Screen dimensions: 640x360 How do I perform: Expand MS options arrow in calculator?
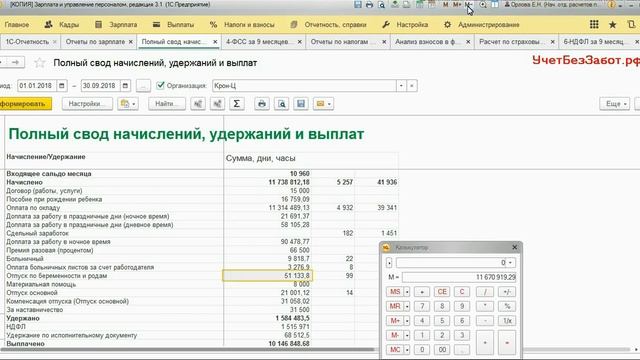point(407,292)
